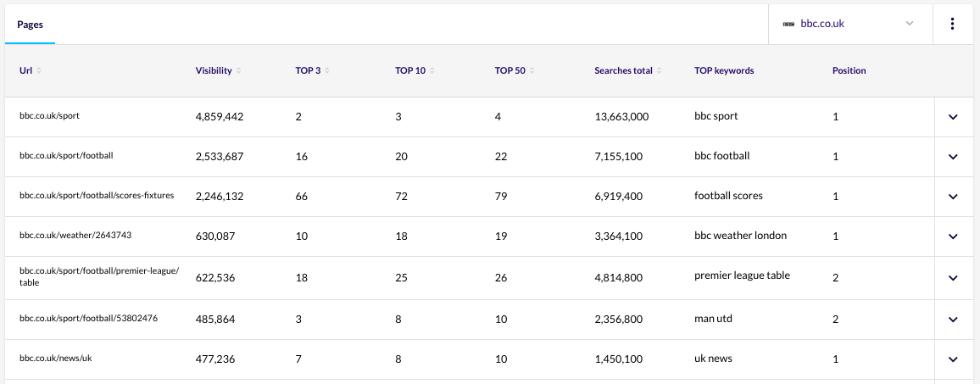Click the TOP keywords column header

click(724, 70)
